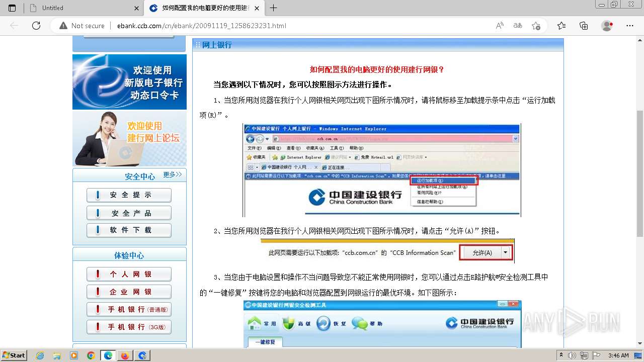The image size is (644, 362).
Task: Open the 安全提示 button
Action: pyautogui.click(x=129, y=195)
